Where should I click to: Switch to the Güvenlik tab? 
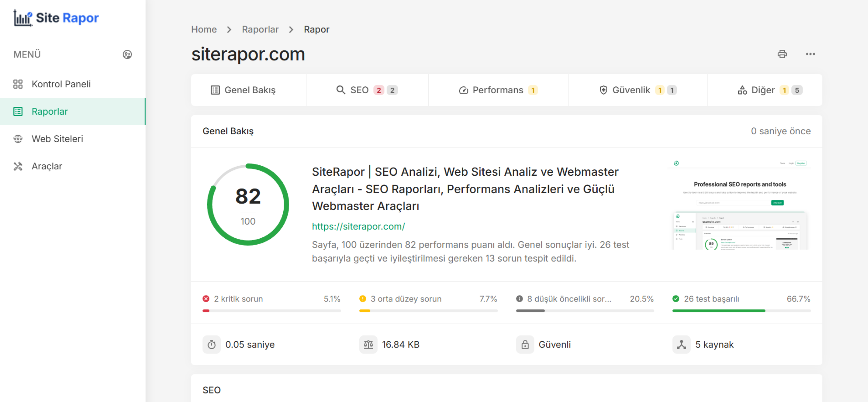638,90
